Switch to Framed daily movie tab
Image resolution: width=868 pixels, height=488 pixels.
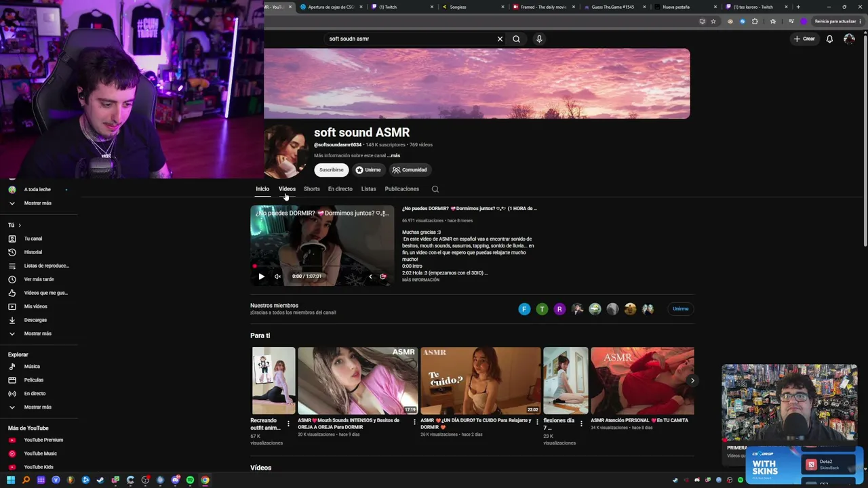point(542,7)
